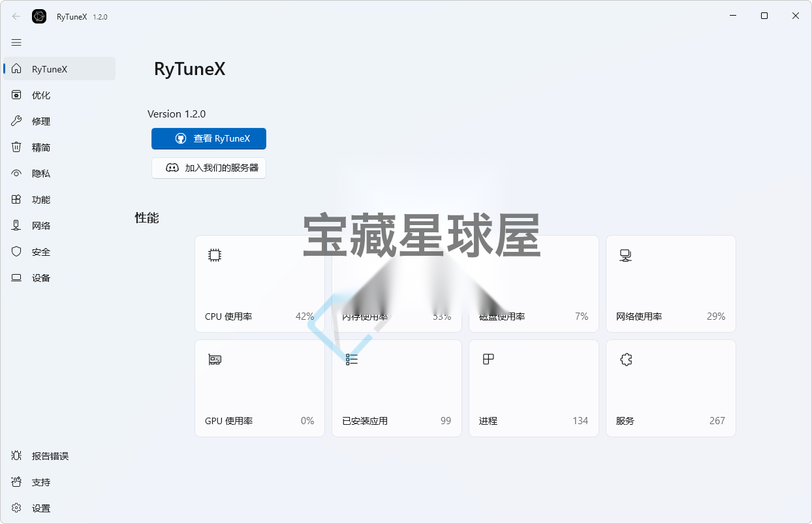Open the 优化 optimization page

(x=59, y=95)
